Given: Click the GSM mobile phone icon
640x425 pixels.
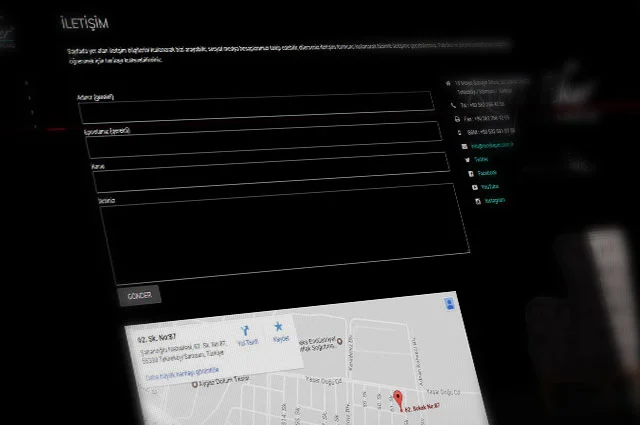Looking at the screenshot, I should (x=460, y=133).
